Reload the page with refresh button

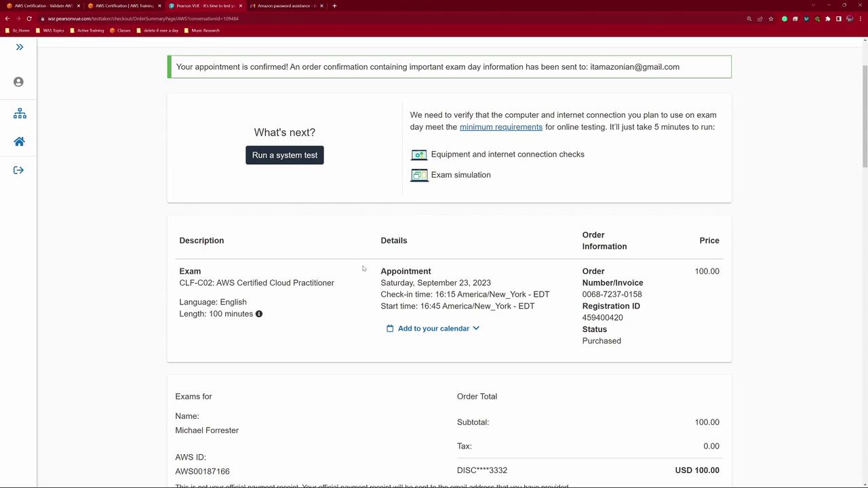tap(29, 19)
